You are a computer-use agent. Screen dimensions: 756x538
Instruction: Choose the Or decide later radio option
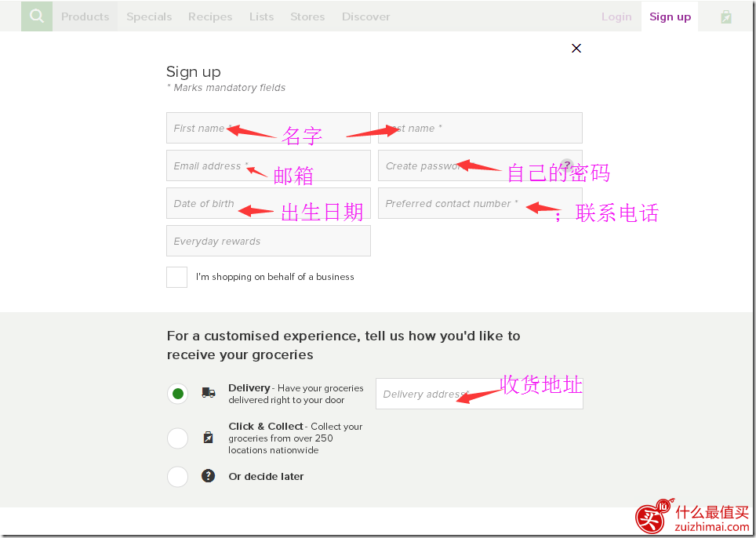coord(177,476)
